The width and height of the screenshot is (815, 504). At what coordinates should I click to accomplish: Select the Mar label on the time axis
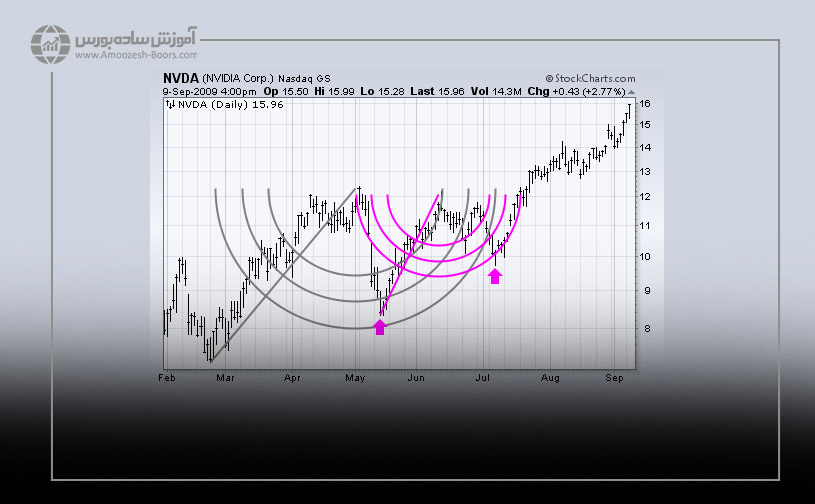(x=226, y=379)
